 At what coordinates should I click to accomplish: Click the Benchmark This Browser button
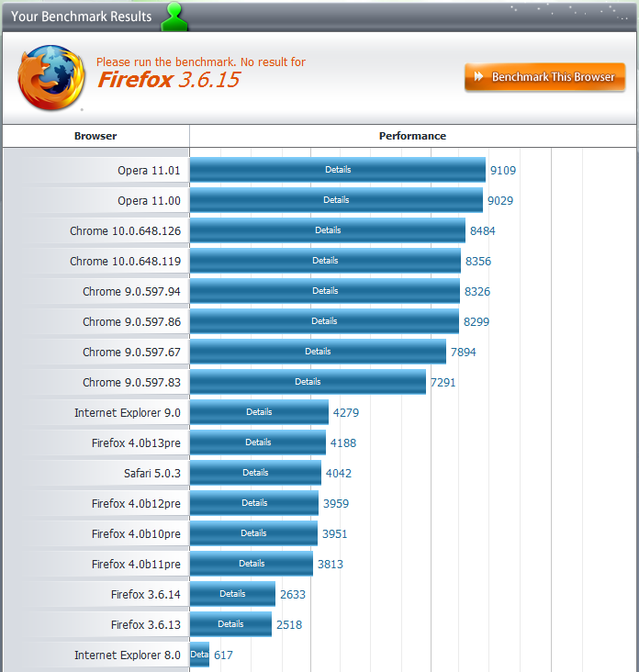tap(544, 77)
